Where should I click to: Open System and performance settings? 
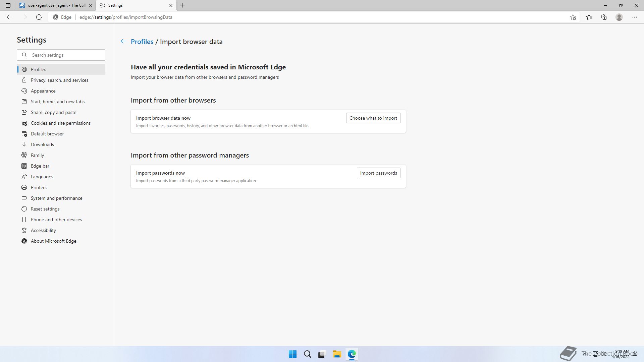pos(56,198)
